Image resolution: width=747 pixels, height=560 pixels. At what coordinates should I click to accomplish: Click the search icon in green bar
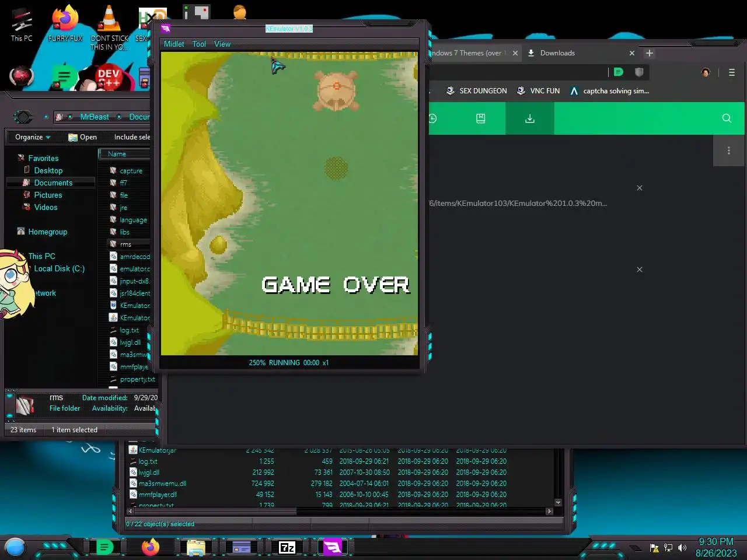pyautogui.click(x=727, y=118)
